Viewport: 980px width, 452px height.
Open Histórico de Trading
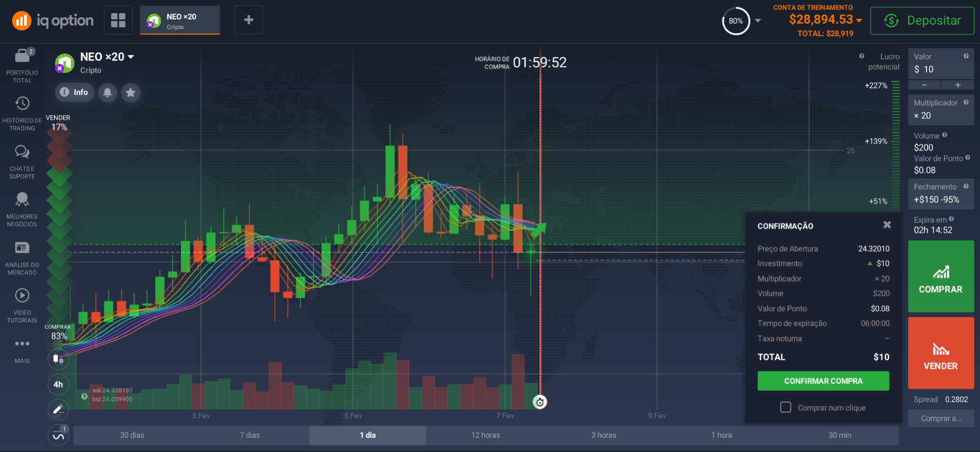click(x=22, y=114)
